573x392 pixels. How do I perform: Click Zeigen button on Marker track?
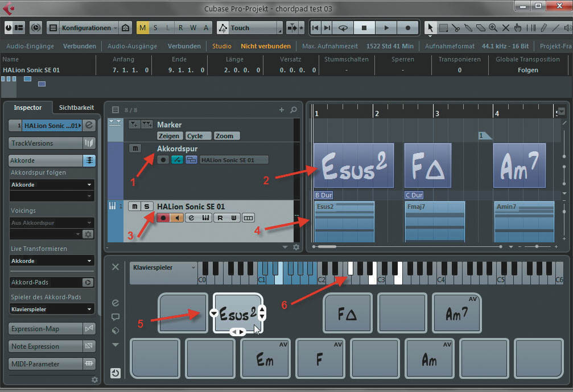pos(169,136)
